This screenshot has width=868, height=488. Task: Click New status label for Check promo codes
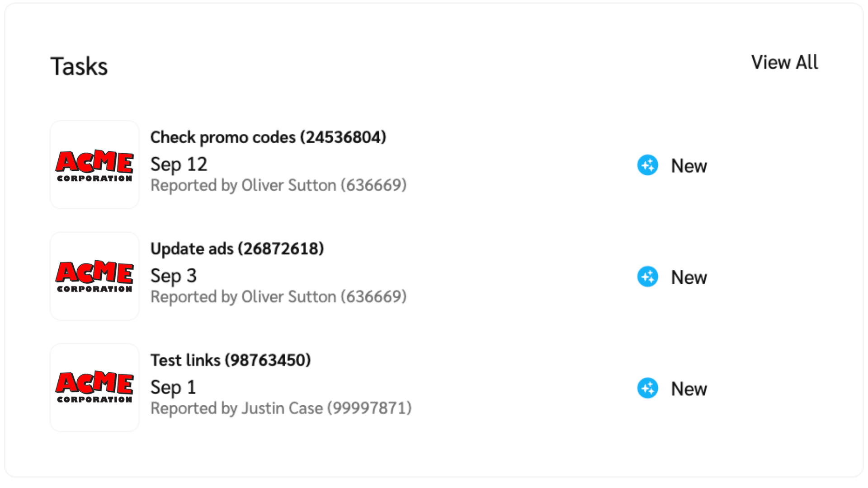pyautogui.click(x=689, y=166)
